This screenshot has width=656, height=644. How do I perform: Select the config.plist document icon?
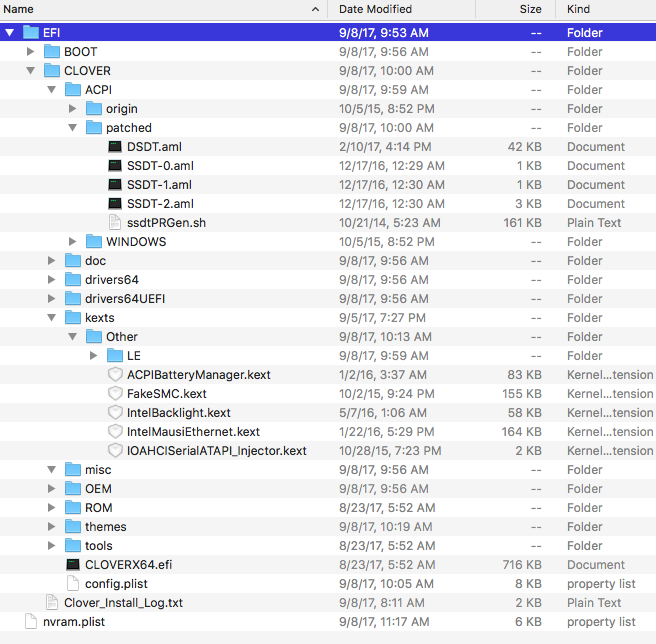[x=73, y=583]
